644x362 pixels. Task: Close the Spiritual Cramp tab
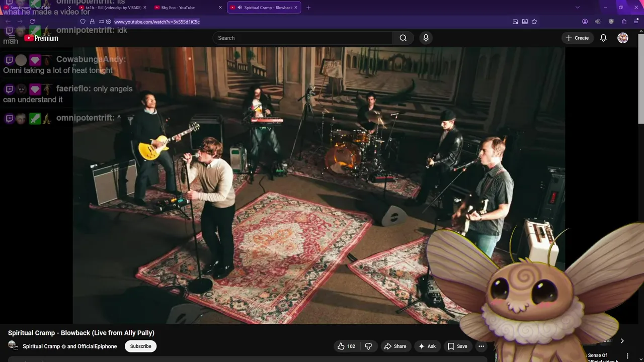pos(296,8)
